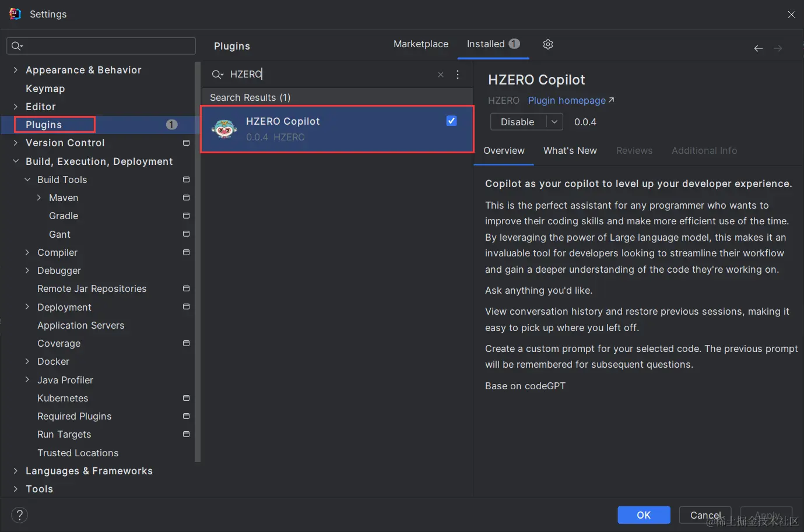Click project-level icon beside Remote Jar Repositories

tap(186, 288)
